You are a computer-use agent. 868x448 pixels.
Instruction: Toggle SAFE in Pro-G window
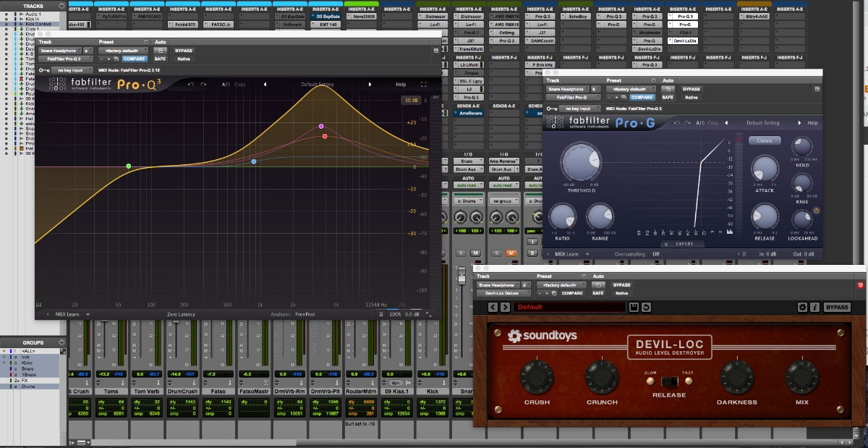tap(668, 97)
